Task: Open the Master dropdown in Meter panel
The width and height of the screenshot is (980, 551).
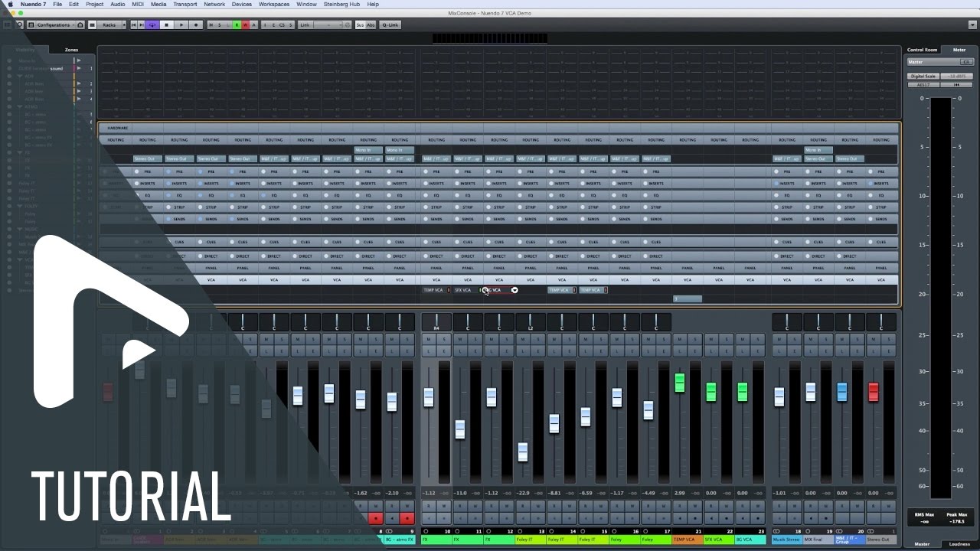Action: (x=939, y=62)
